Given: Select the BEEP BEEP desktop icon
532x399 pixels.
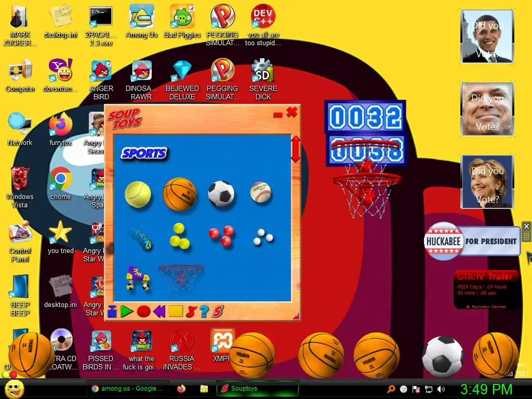Looking at the screenshot, I should point(20,296).
